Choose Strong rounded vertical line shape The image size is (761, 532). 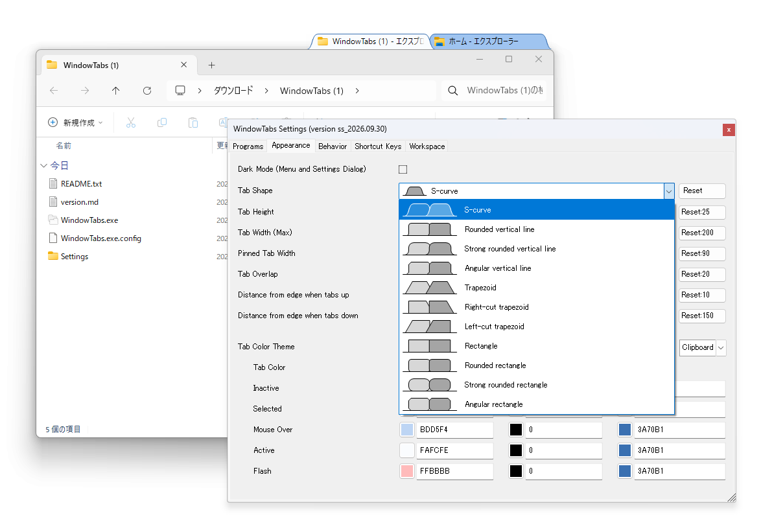(x=536, y=249)
